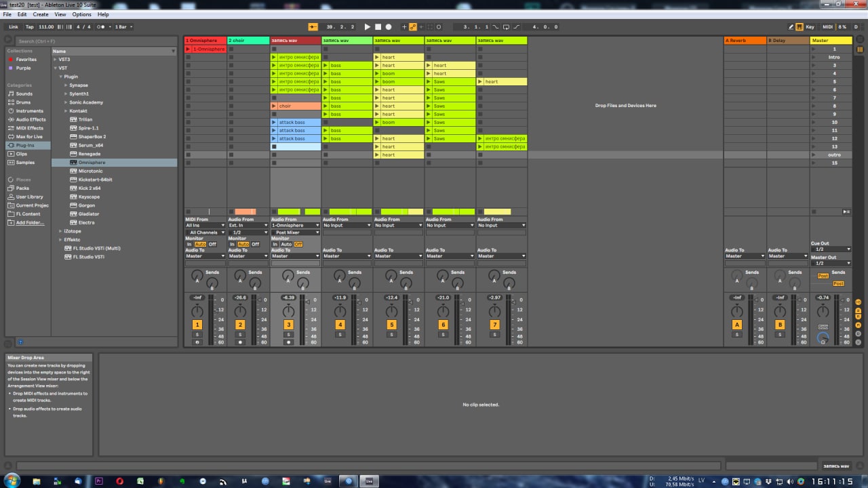This screenshot has height=488, width=868.
Task: Click the transport Stop button
Action: coord(378,26)
